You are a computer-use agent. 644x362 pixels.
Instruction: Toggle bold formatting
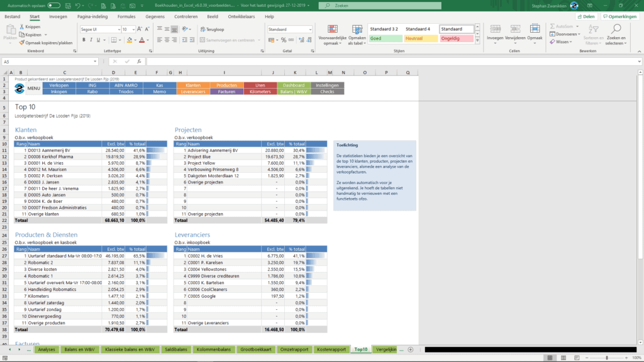tap(84, 39)
